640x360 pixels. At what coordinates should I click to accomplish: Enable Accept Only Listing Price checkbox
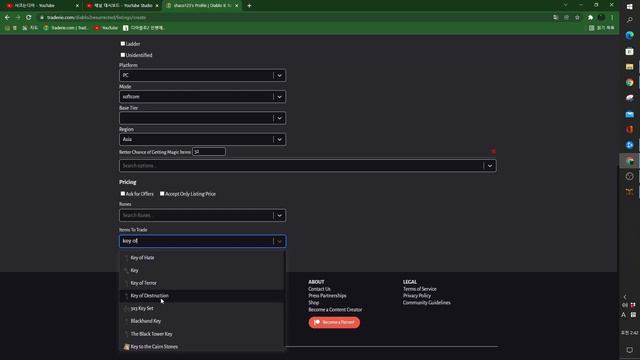pos(162,193)
